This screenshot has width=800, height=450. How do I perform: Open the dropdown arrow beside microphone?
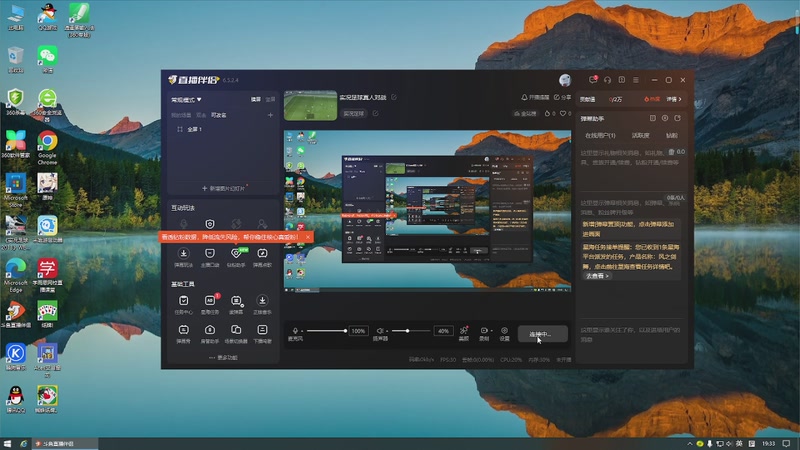[x=302, y=331]
